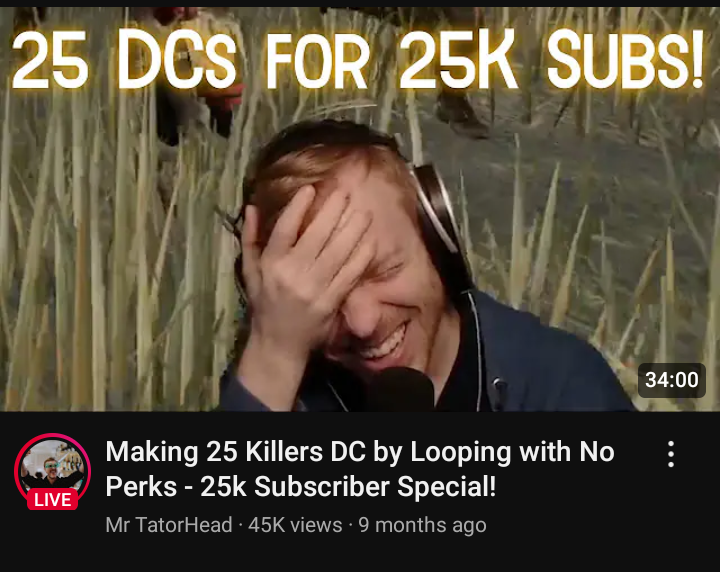Click the 34:00 duration badge
This screenshot has width=720, height=572.
(671, 380)
